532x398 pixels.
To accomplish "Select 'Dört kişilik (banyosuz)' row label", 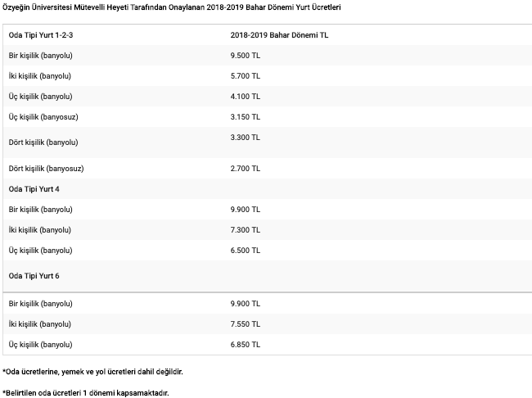I will click(46, 169).
